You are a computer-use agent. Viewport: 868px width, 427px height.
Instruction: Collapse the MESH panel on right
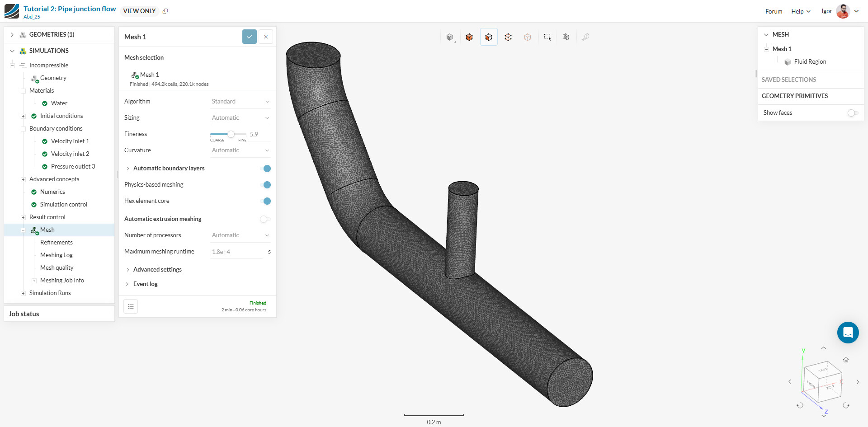(x=766, y=35)
